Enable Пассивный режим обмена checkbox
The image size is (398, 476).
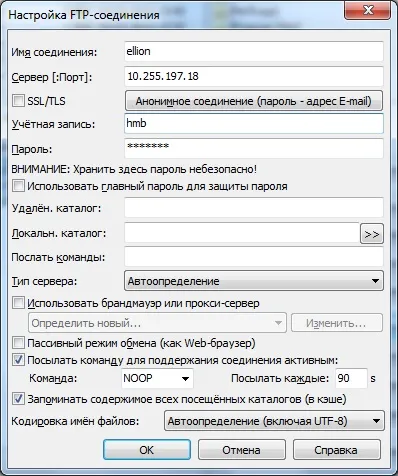[18, 343]
